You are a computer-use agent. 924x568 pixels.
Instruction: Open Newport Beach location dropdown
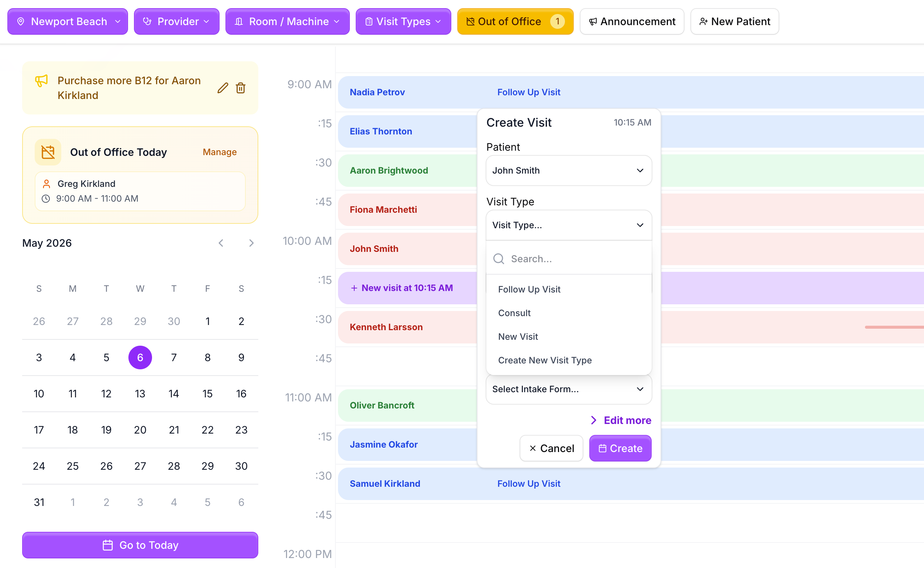point(68,21)
